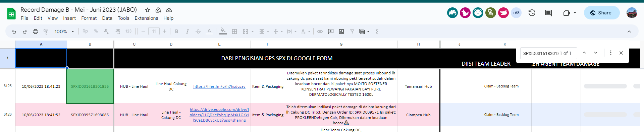644x132 pixels.
Task: Print the spreadsheet
Action: [36, 31]
